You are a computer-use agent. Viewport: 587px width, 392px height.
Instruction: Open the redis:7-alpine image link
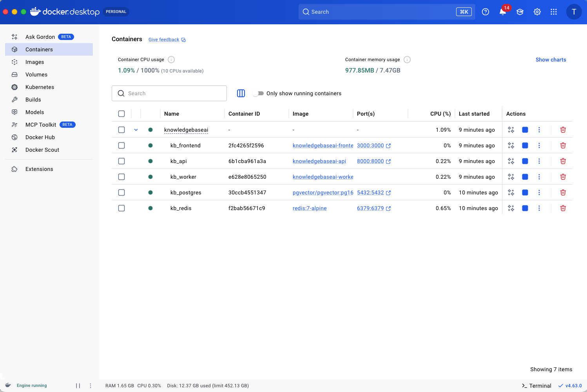(310, 208)
